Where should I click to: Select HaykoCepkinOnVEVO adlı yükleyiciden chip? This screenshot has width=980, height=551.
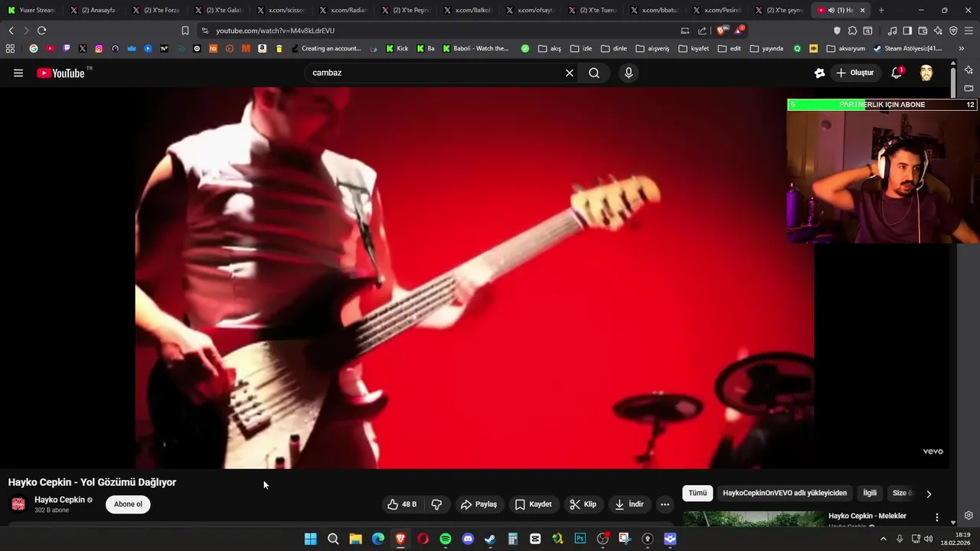tap(785, 493)
